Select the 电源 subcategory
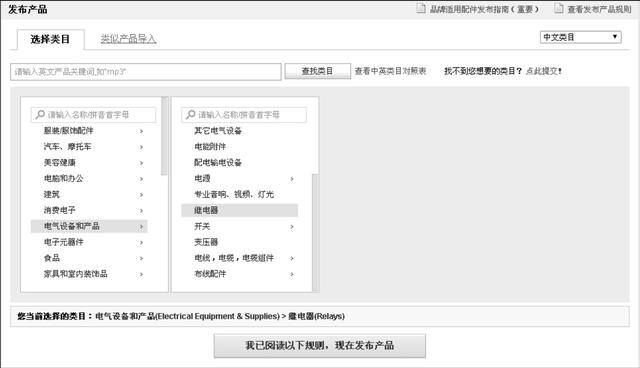The height and width of the screenshot is (368, 640). [202, 178]
